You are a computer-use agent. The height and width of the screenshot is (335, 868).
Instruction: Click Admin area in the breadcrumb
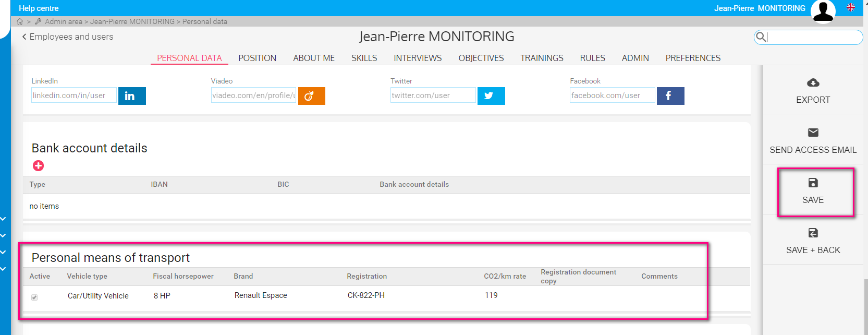64,21
